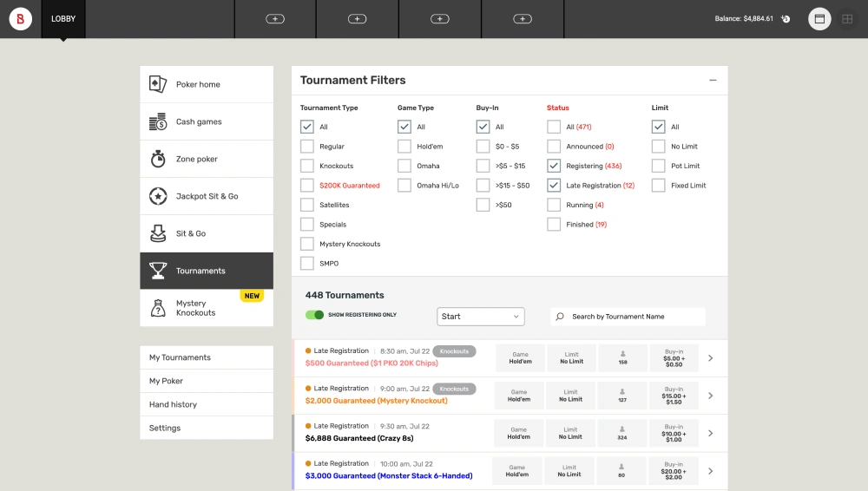This screenshot has height=491, width=868.
Task: Open Sit & Go section
Action: click(207, 233)
